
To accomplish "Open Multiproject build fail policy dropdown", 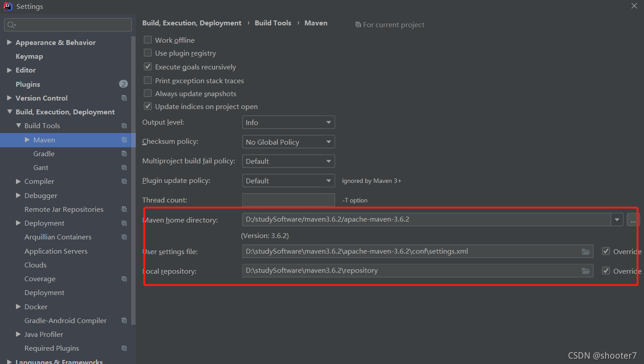I will coord(288,161).
